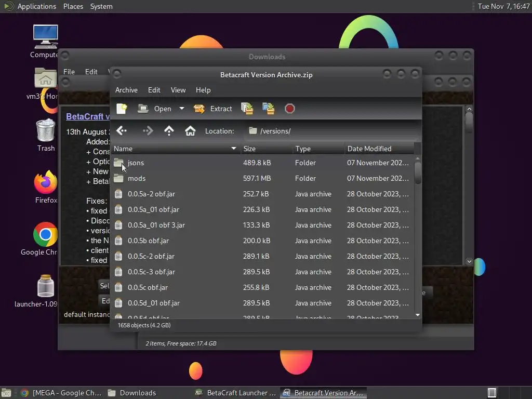Extract files with the Extract button

[212, 109]
